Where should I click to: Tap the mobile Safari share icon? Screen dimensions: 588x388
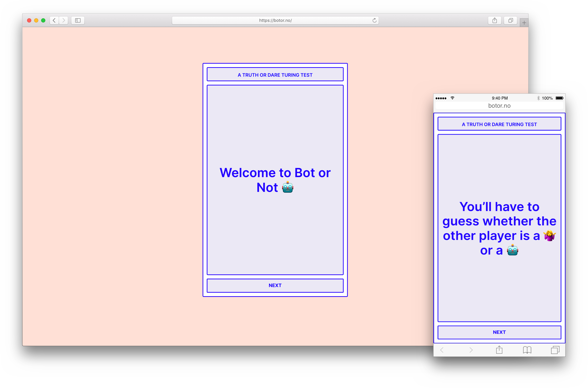point(499,350)
